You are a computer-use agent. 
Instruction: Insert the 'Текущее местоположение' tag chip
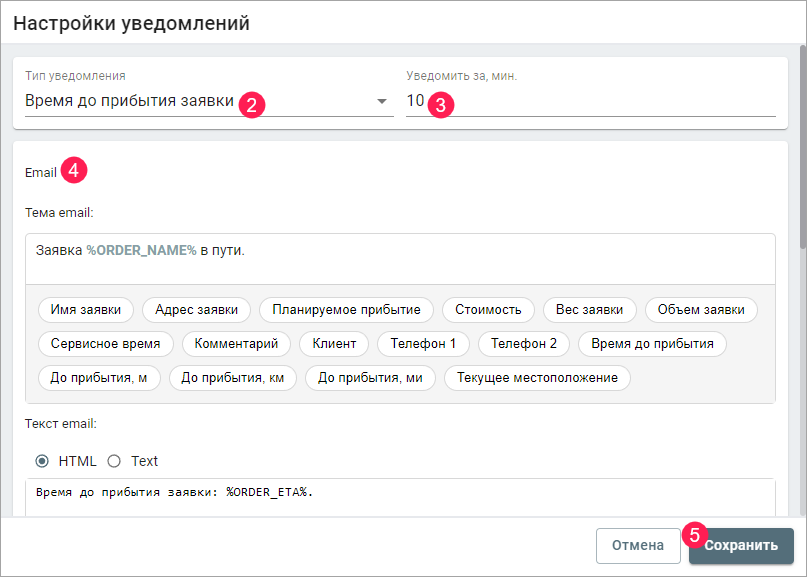click(x=538, y=378)
